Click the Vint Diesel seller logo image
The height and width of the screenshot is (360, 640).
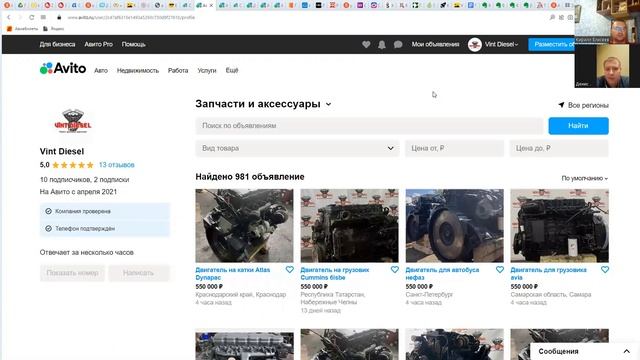[x=73, y=121]
